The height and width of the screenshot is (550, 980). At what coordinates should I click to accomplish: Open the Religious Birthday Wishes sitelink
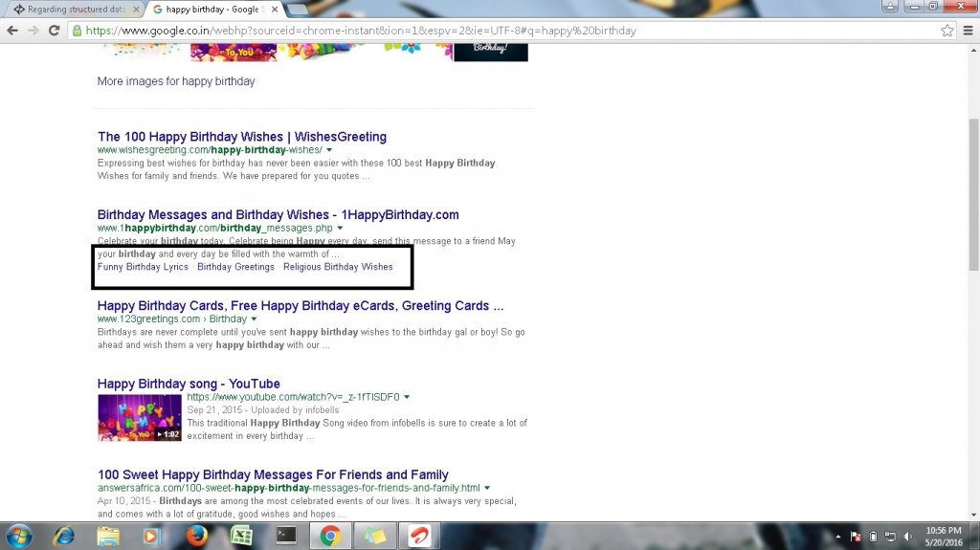[338, 267]
